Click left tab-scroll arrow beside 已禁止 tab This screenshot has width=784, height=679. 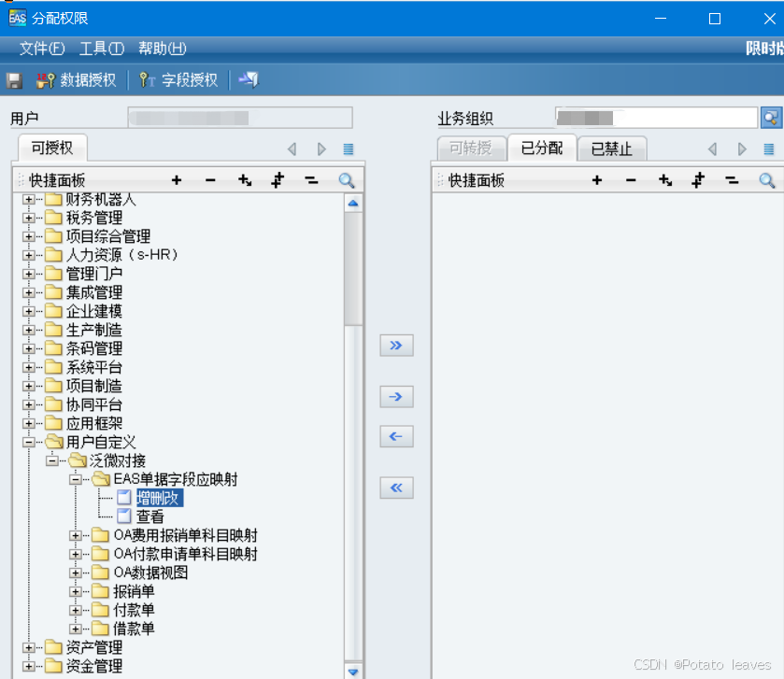[x=712, y=149]
